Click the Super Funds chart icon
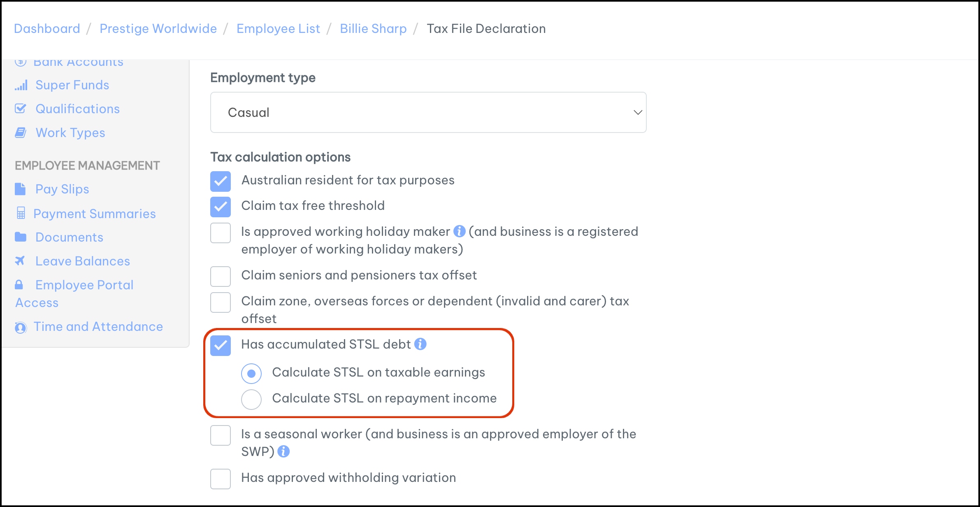Screen dimensions: 980x507 [x=21, y=85]
